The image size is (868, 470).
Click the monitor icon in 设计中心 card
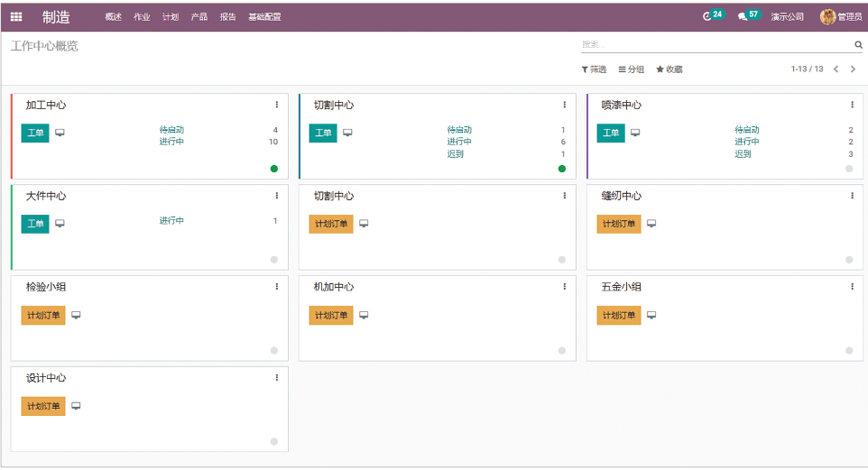pos(76,406)
